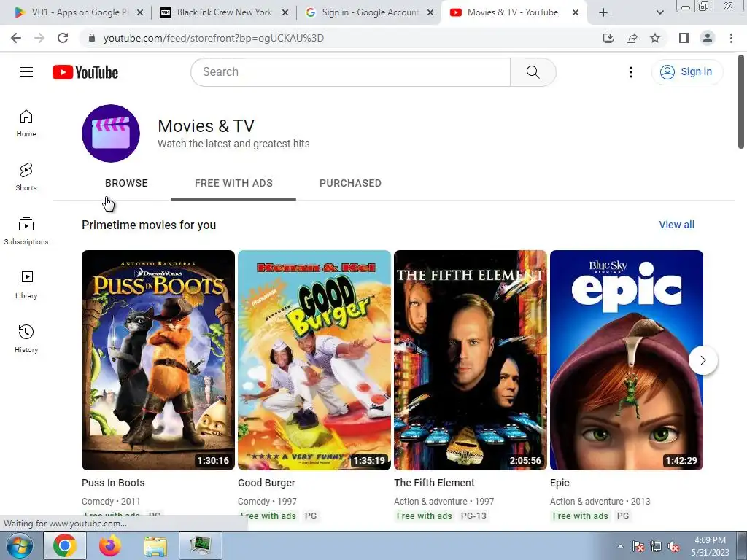Click the PG-13 rating badge
This screenshot has width=747, height=560.
[473, 516]
